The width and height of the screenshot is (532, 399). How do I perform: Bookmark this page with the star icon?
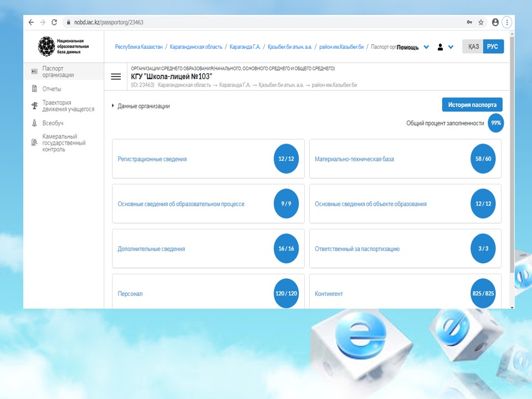481,23
